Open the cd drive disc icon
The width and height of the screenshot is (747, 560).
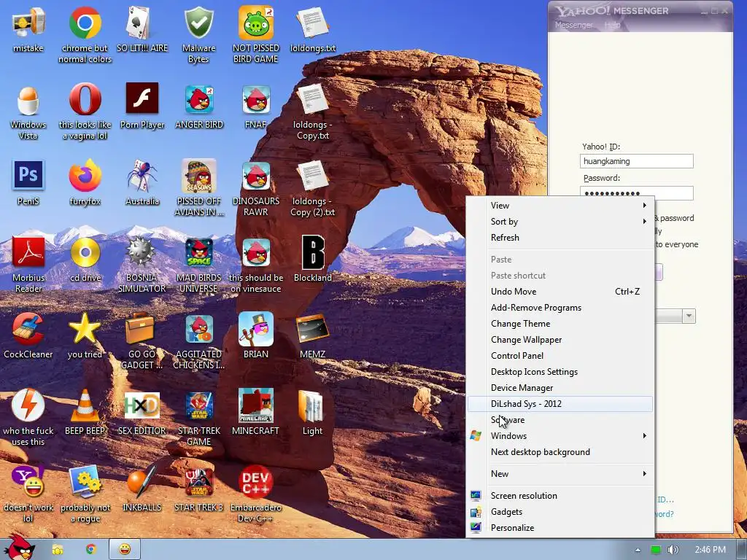(85, 252)
